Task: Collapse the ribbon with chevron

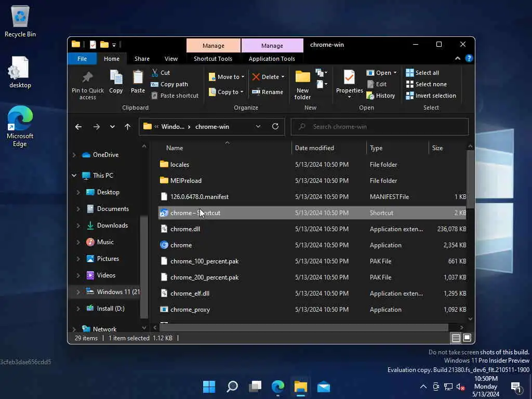Action: (457, 58)
